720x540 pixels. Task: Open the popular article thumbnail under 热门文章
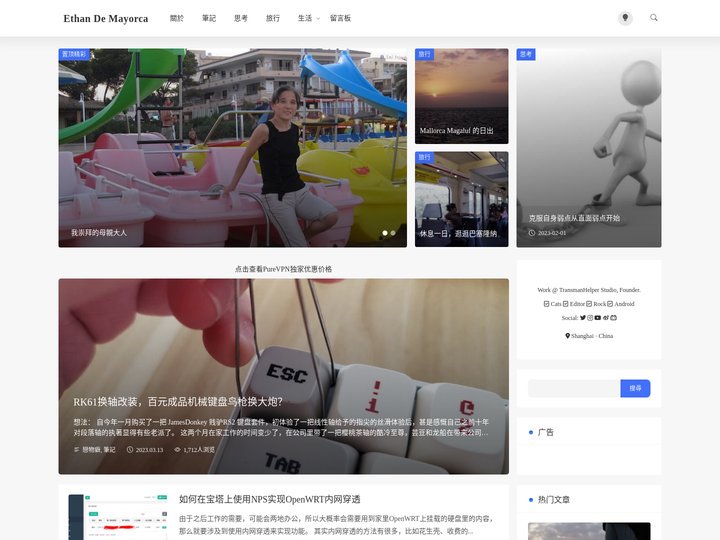(589, 531)
